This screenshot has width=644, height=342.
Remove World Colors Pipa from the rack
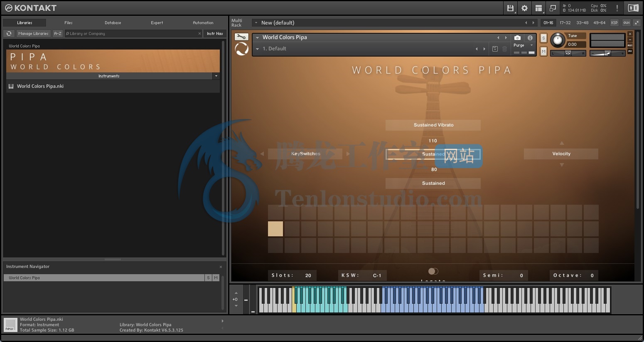tap(630, 34)
